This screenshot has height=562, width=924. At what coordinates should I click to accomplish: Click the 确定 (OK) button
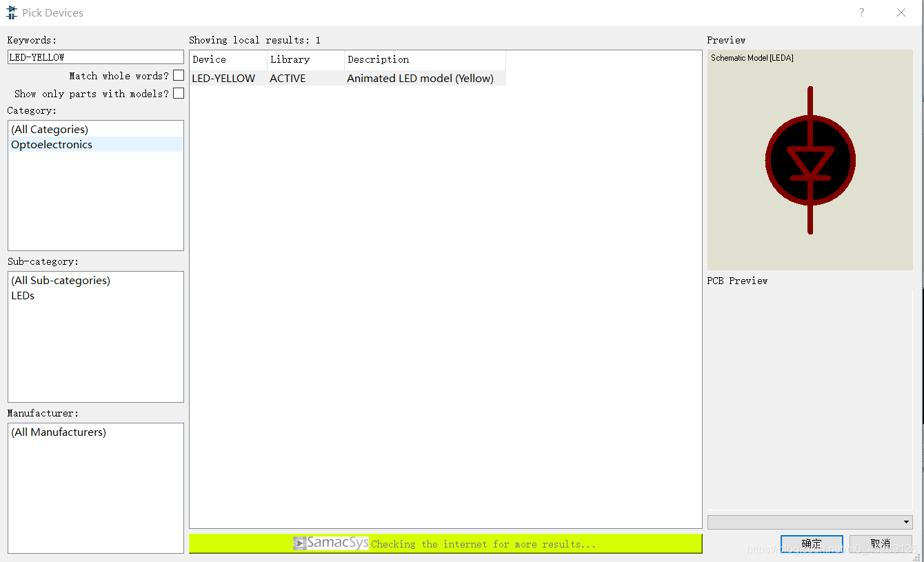[812, 543]
